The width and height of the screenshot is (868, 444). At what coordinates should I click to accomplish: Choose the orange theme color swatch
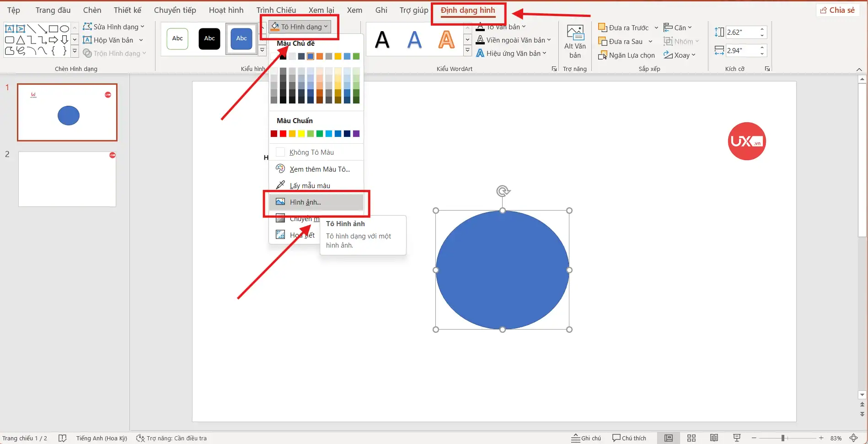320,56
